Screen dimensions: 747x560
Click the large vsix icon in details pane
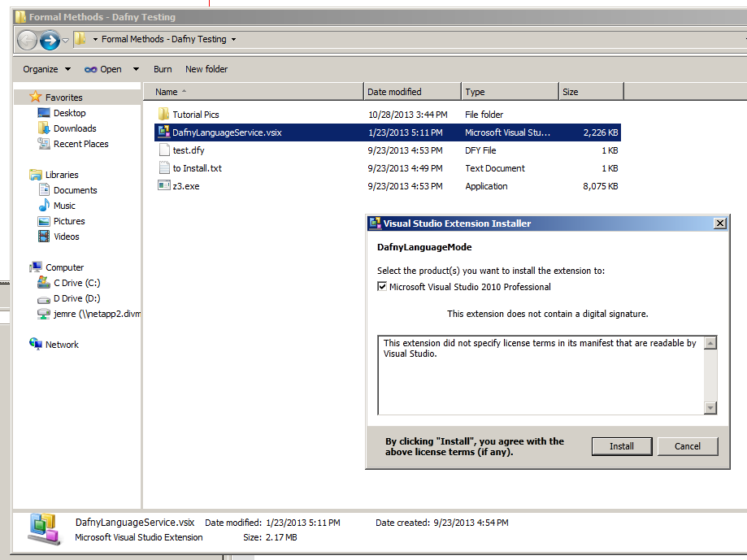45,529
